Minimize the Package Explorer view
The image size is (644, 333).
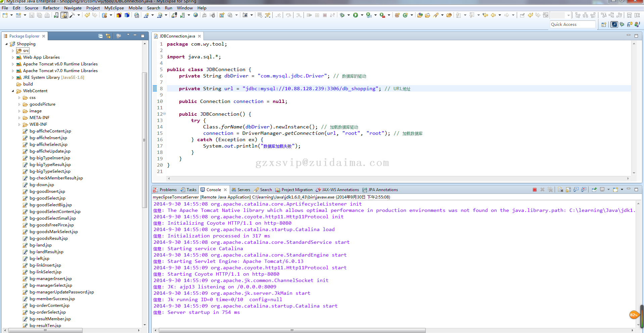coord(135,35)
